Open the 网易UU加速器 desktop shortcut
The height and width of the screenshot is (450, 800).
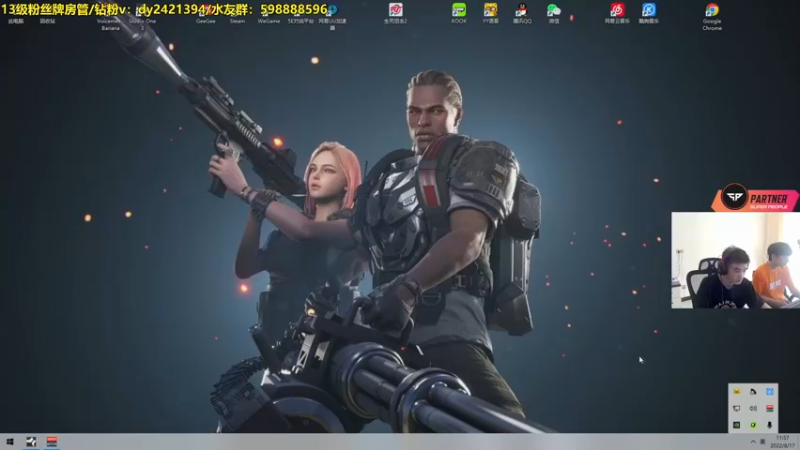click(332, 16)
